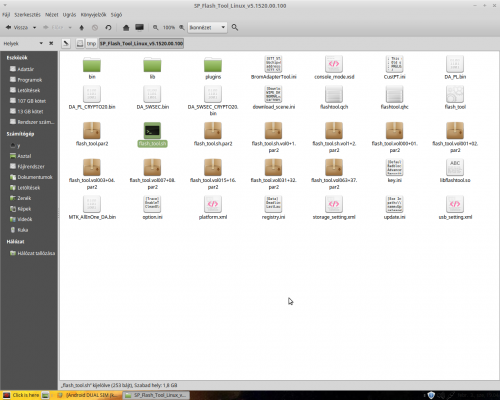Select the plugins folder icon
Screen dimensions: 500x400
[213, 65]
